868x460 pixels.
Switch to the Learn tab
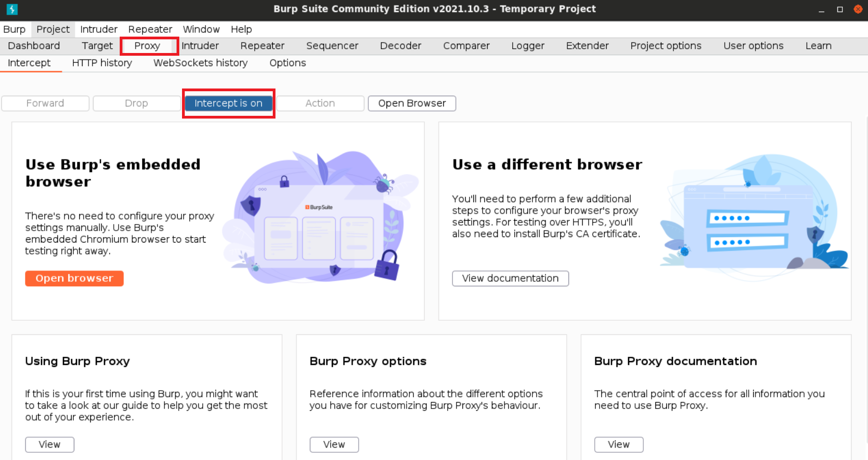coord(819,46)
